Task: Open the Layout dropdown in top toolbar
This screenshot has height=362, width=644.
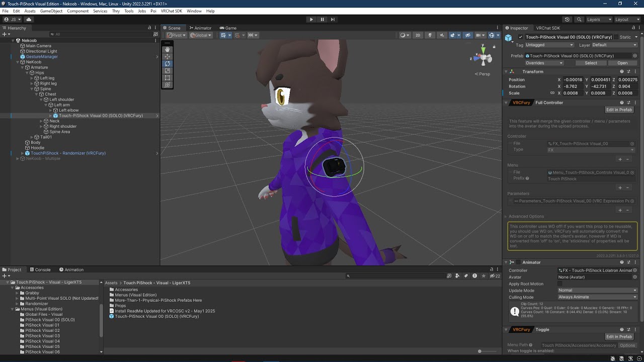Action: tap(626, 20)
